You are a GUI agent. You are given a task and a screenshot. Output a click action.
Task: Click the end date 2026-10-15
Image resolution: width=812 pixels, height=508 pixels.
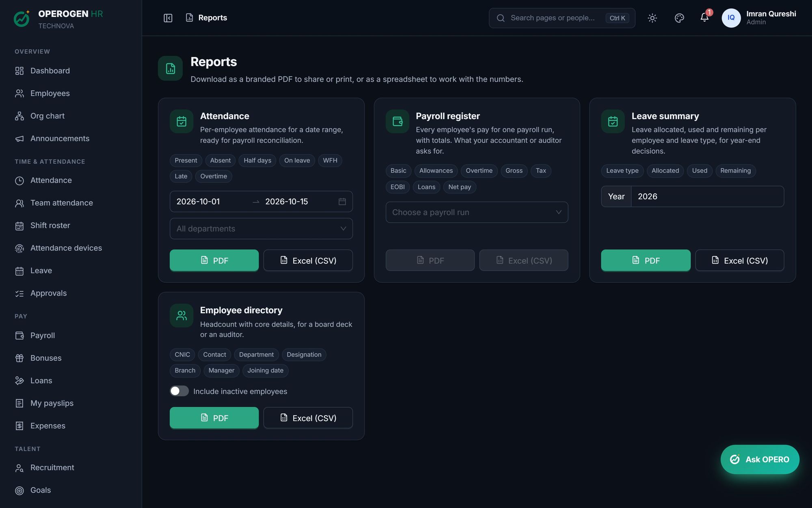click(x=287, y=202)
